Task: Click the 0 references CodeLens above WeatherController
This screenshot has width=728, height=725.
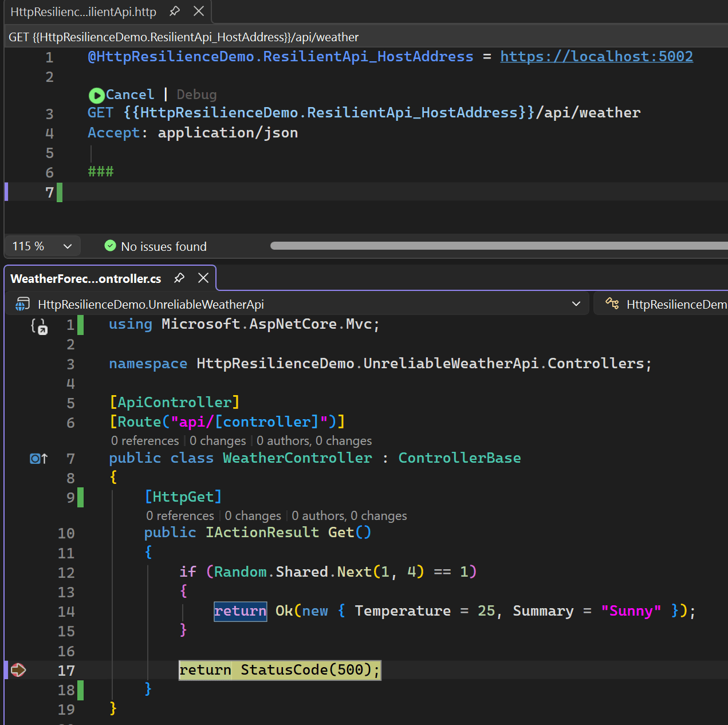Action: (145, 441)
